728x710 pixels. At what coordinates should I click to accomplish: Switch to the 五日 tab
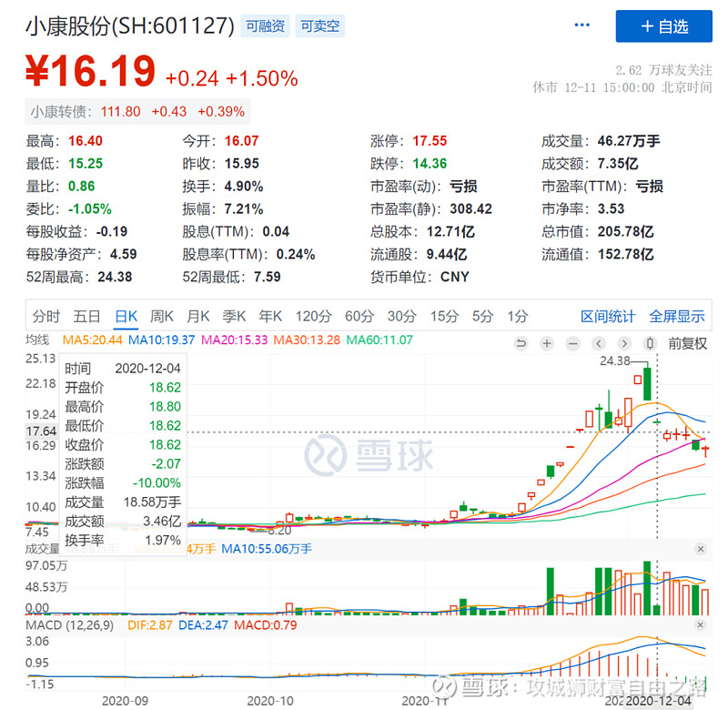click(86, 316)
